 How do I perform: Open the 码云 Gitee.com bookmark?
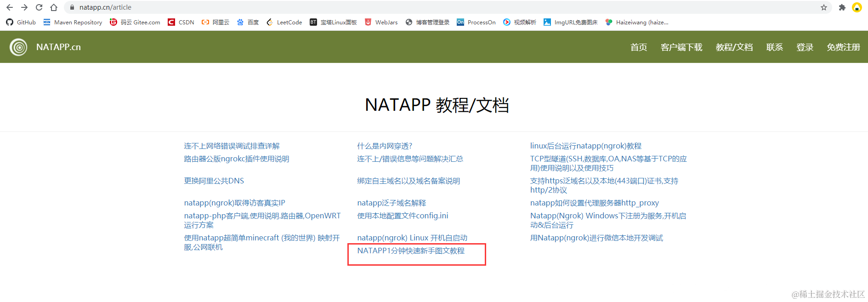pyautogui.click(x=135, y=22)
